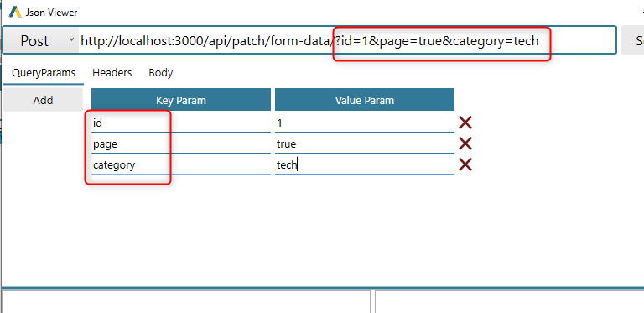Image resolution: width=644 pixels, height=313 pixels.
Task: Select the category key field
Action: pos(181,164)
